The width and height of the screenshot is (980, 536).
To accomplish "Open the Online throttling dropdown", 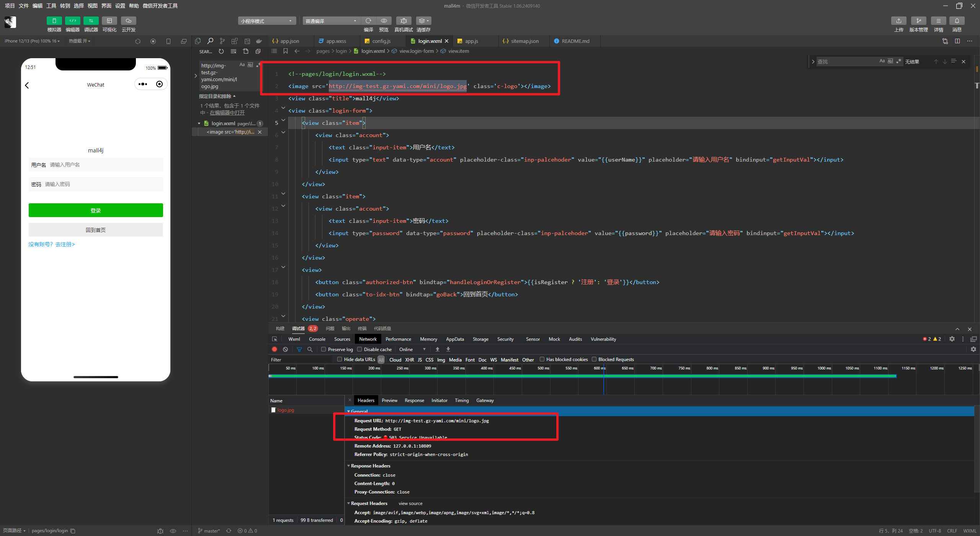I will (412, 349).
